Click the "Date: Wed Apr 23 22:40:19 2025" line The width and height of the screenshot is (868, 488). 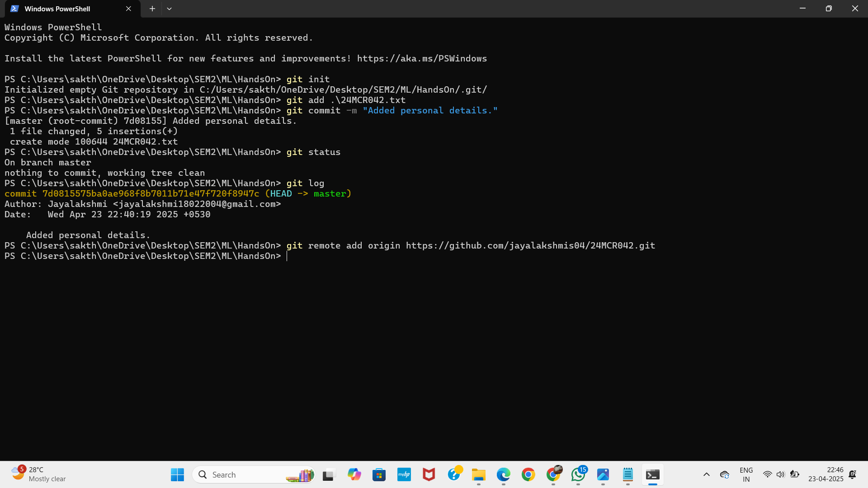tap(108, 214)
